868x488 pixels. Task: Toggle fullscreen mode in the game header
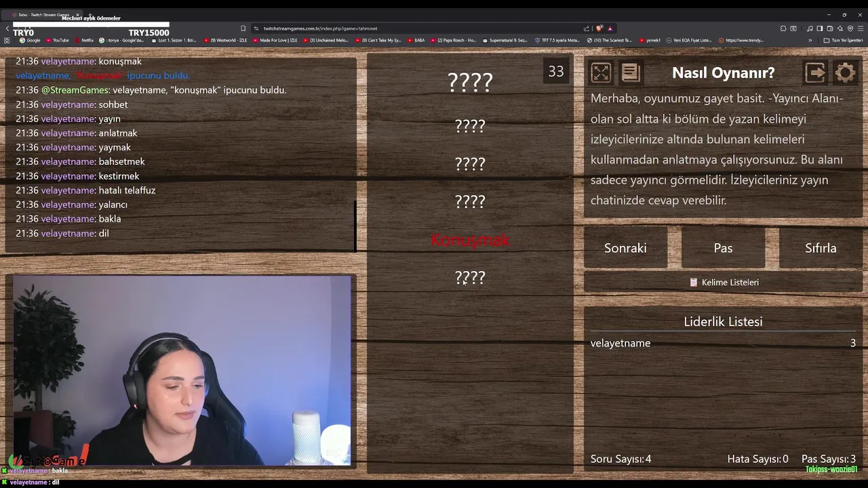601,73
